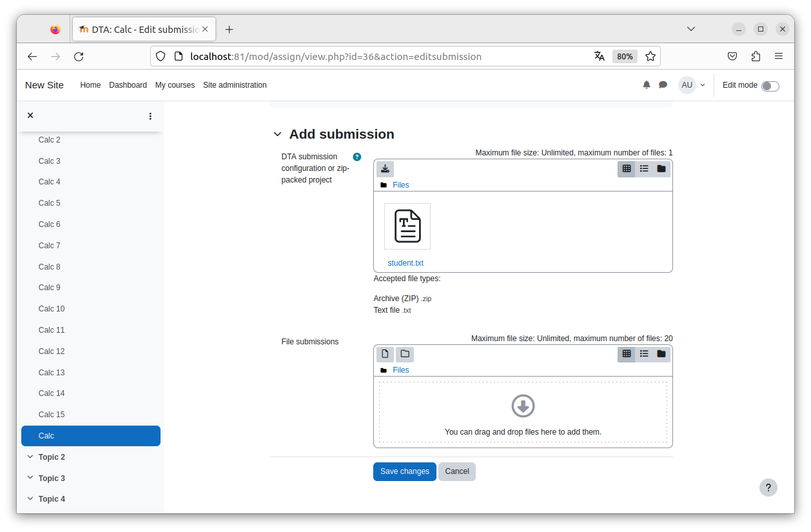Select Calc 10 in the course index
This screenshot has height=532, width=811.
click(52, 309)
